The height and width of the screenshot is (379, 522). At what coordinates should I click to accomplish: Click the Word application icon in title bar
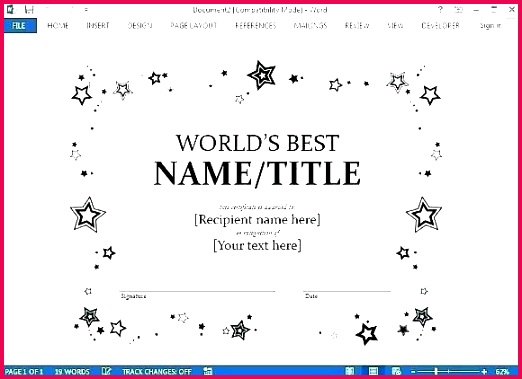pyautogui.click(x=10, y=10)
